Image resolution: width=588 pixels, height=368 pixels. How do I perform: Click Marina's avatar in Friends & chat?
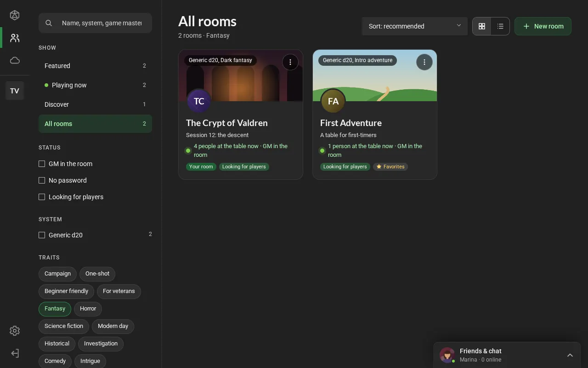(x=447, y=355)
